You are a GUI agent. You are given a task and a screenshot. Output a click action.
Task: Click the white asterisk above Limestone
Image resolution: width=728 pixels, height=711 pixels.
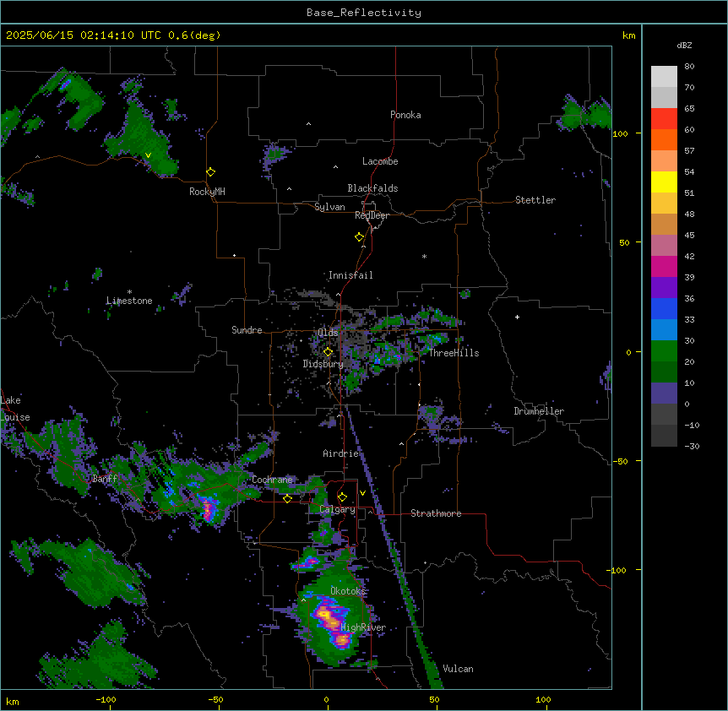point(129,292)
